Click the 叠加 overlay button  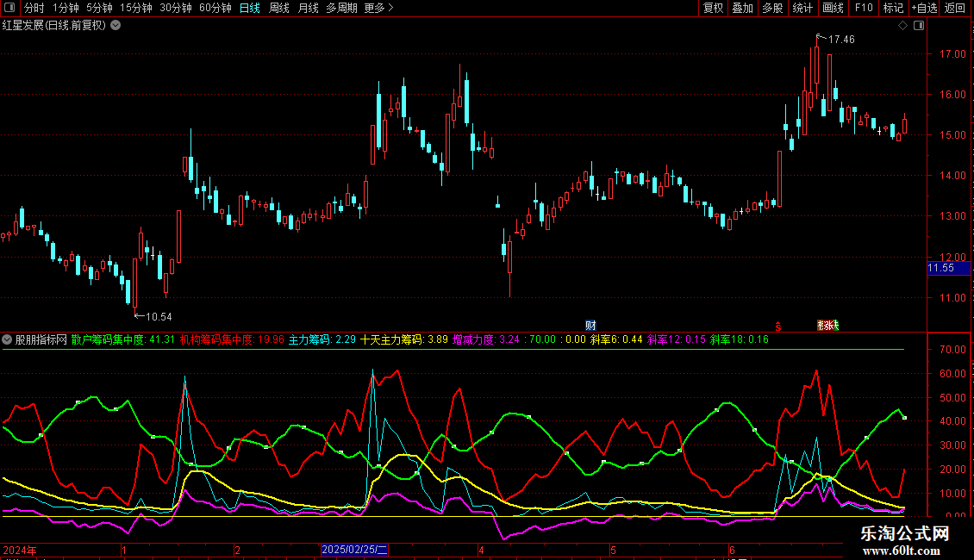click(743, 8)
